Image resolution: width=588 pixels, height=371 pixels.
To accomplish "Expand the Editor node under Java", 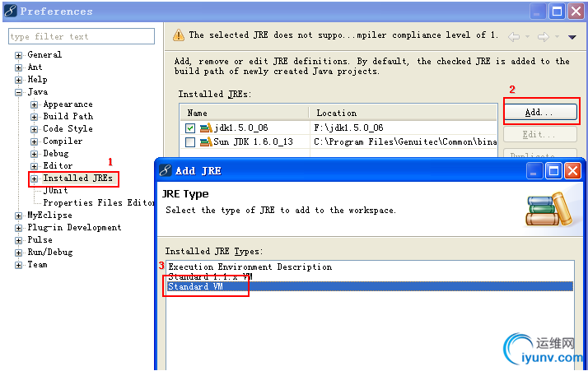I will pos(34,166).
